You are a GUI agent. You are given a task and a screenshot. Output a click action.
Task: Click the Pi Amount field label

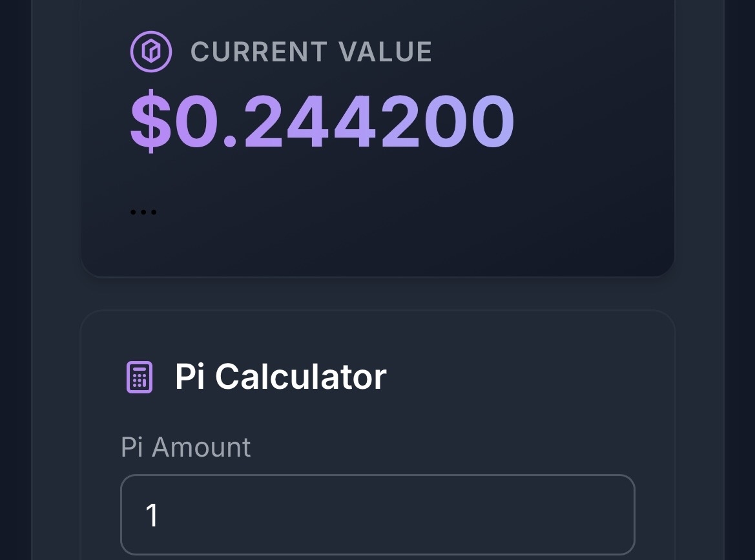[x=186, y=447]
